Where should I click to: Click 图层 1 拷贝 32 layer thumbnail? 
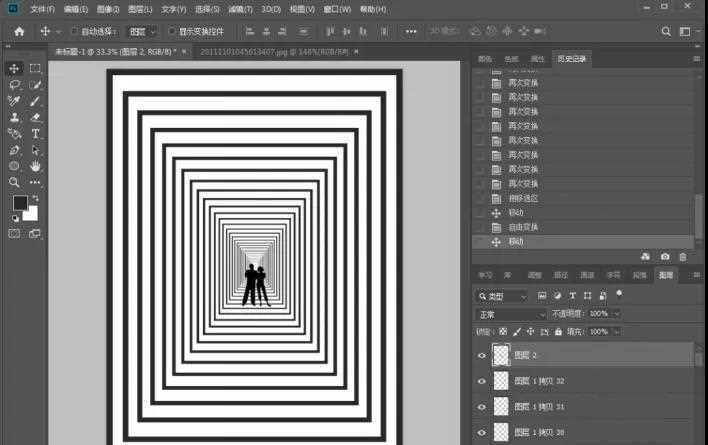(501, 381)
